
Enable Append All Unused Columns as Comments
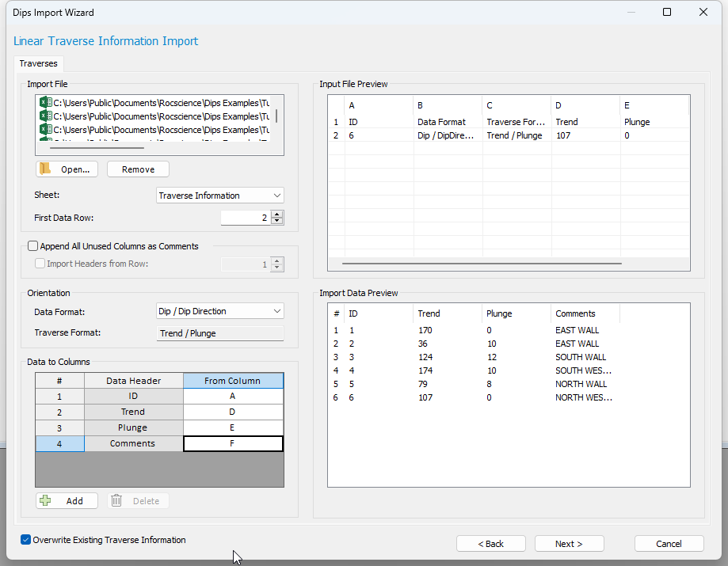point(32,245)
